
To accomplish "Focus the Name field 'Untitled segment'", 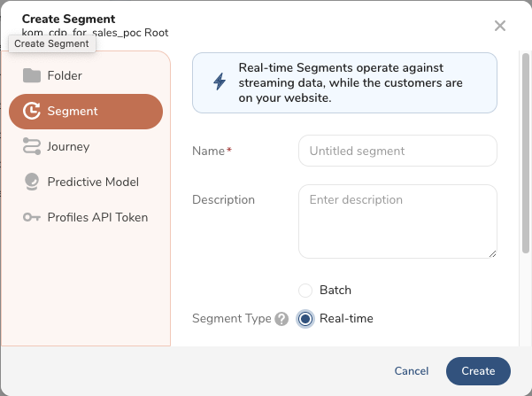I will click(x=397, y=151).
